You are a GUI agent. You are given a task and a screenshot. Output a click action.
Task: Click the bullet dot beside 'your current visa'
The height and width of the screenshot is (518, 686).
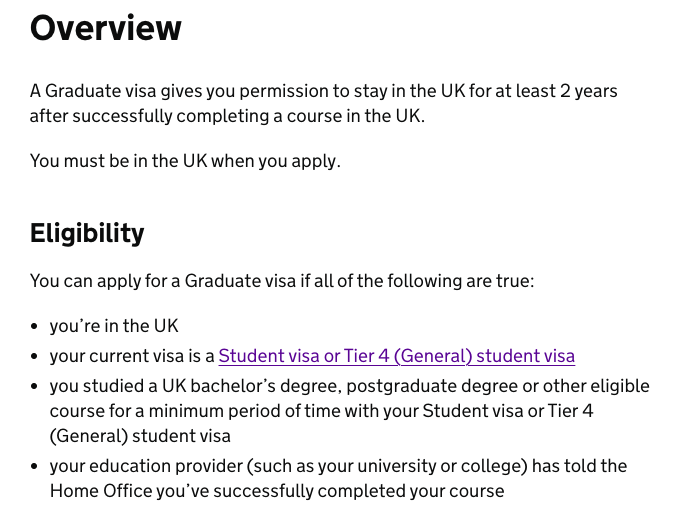(x=35, y=357)
